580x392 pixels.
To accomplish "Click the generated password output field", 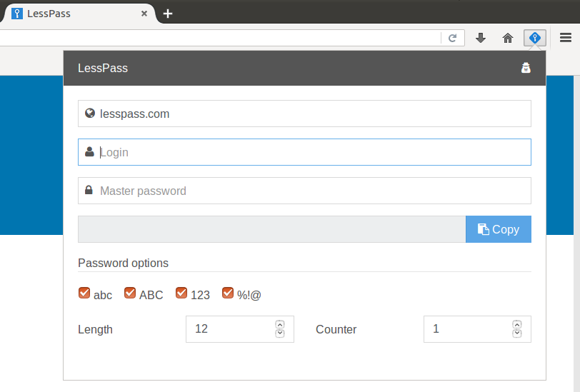I will point(272,229).
